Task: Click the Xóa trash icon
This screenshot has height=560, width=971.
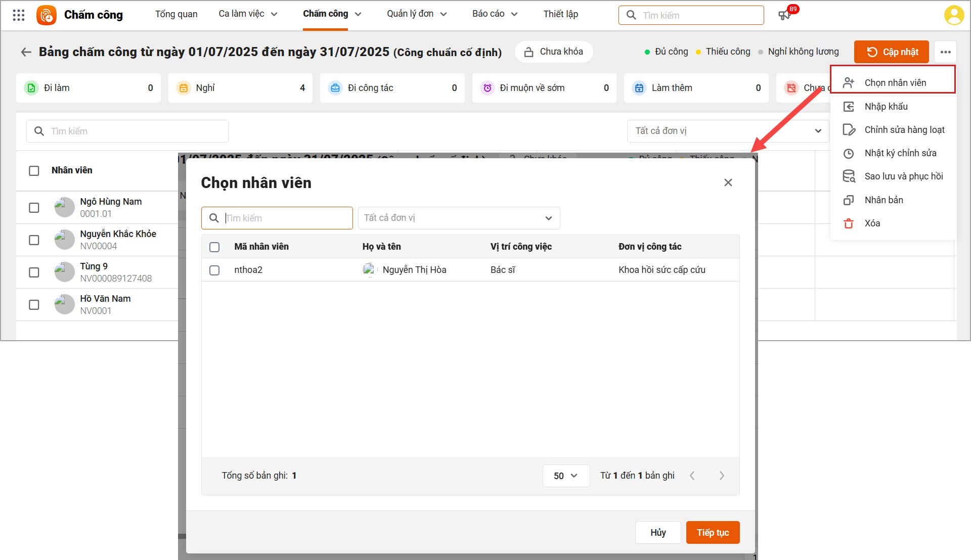Action: (849, 223)
